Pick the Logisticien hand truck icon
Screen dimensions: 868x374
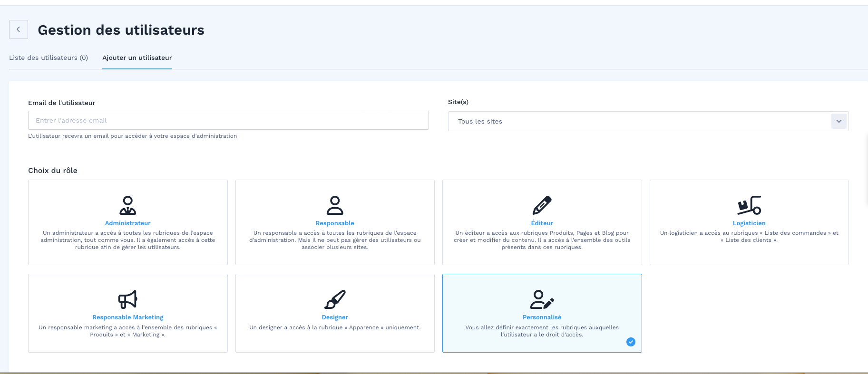pyautogui.click(x=749, y=205)
